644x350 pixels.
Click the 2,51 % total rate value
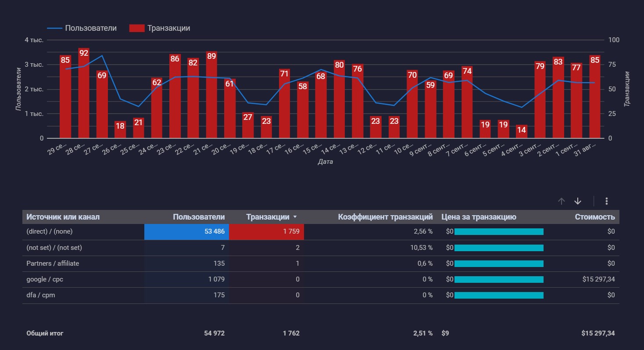422,333
